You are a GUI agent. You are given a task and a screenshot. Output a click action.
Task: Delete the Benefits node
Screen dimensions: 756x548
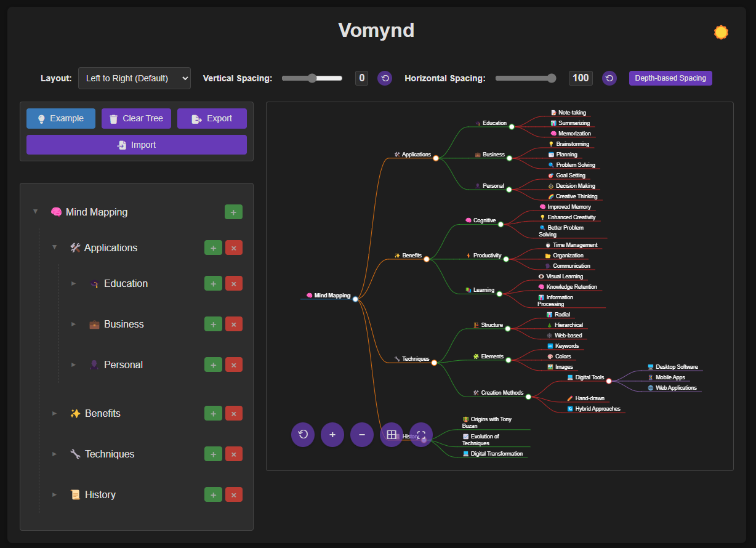click(234, 413)
